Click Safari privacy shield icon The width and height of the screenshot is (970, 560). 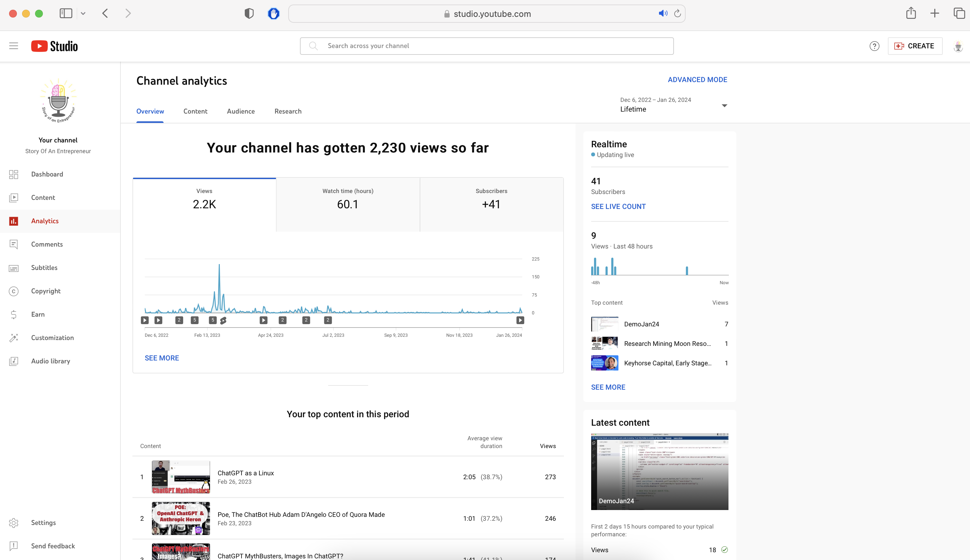click(x=249, y=13)
